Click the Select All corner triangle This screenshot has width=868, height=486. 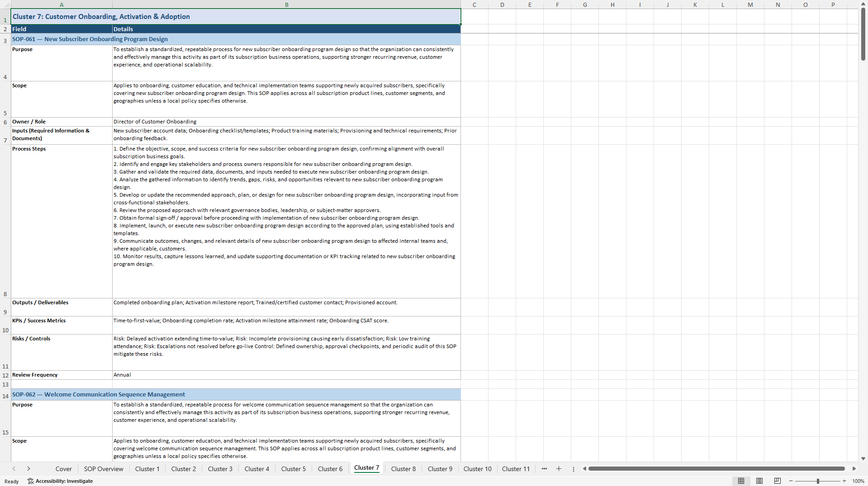pyautogui.click(x=5, y=5)
